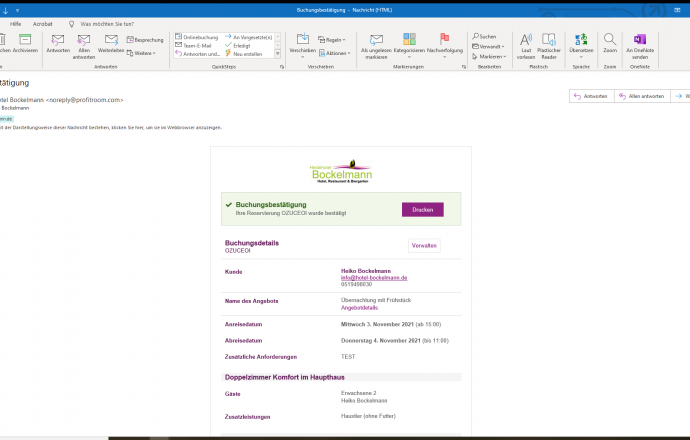This screenshot has width=690, height=440.
Task: Open the Plastischer Reader
Action: tap(549, 46)
